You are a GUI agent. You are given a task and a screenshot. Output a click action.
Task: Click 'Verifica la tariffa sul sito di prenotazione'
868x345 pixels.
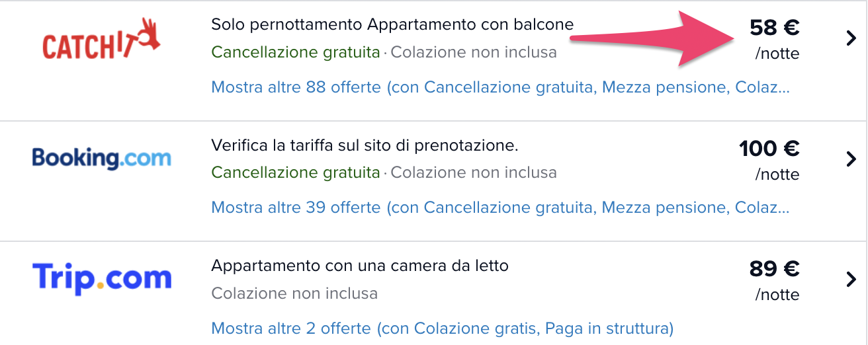365,145
